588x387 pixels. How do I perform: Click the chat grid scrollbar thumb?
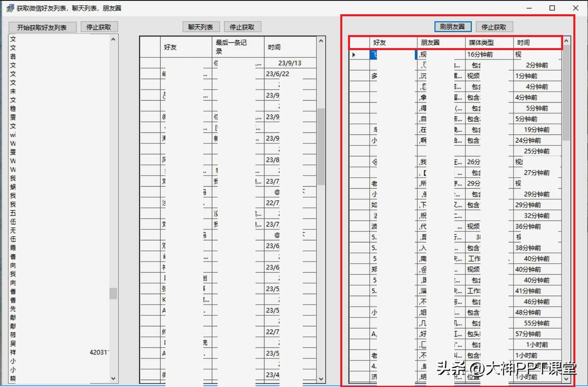[321, 147]
